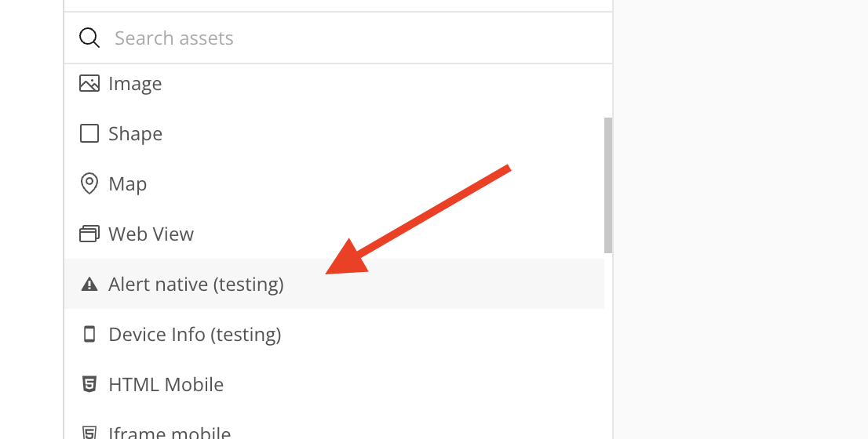
Task: Click the magnifying glass search icon
Action: pyautogui.click(x=89, y=38)
